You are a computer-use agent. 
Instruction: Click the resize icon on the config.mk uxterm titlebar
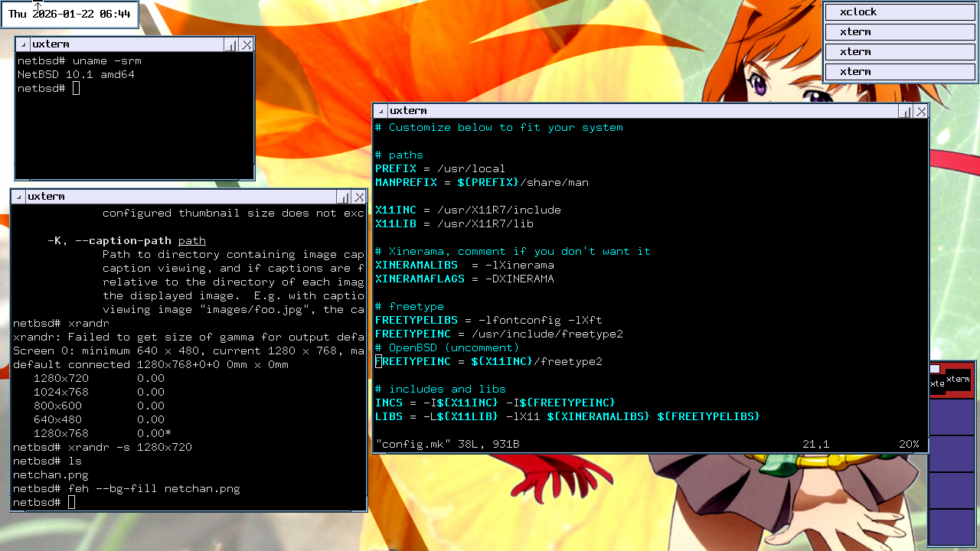point(906,111)
